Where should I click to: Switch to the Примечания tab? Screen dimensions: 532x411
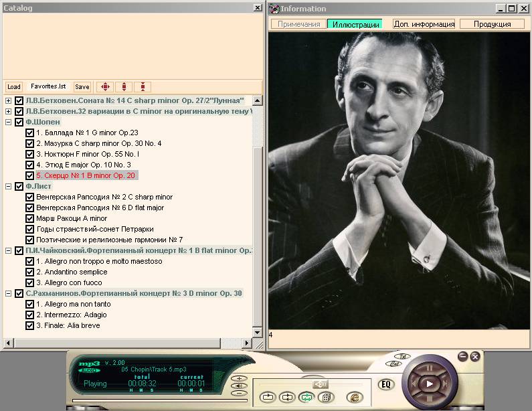pos(298,24)
